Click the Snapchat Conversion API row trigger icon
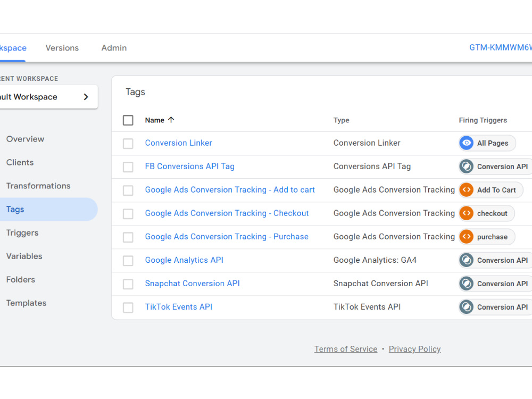Screen dimensions: 532x399 pyautogui.click(x=467, y=284)
